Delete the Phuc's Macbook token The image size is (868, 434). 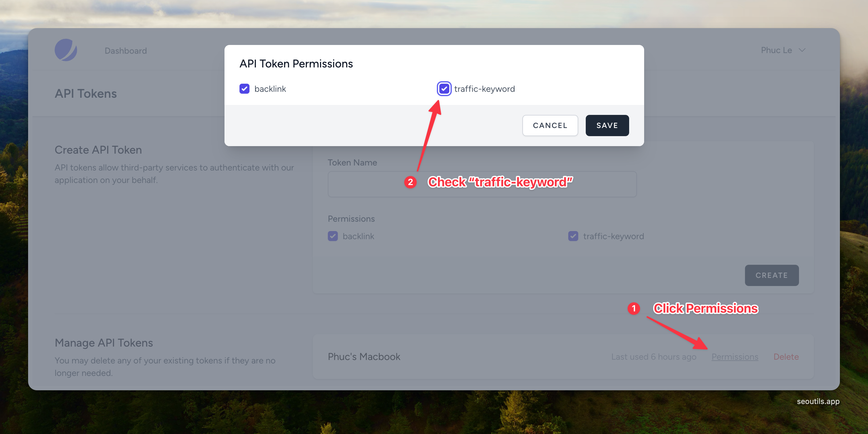pyautogui.click(x=786, y=357)
